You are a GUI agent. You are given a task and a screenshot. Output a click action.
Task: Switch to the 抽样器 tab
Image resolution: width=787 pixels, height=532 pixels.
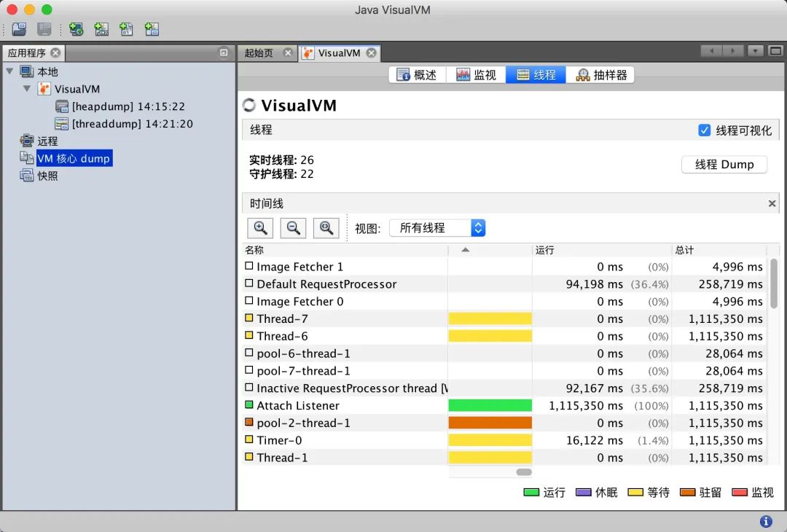(601, 75)
